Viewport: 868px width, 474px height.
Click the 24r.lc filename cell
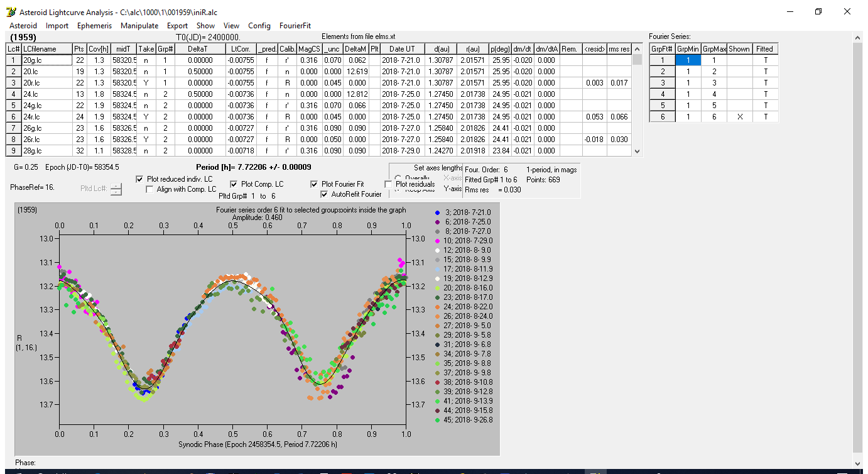pyautogui.click(x=46, y=117)
